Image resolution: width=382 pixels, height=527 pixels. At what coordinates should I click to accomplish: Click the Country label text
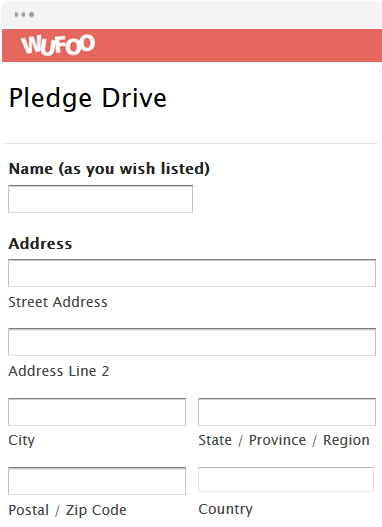225,510
